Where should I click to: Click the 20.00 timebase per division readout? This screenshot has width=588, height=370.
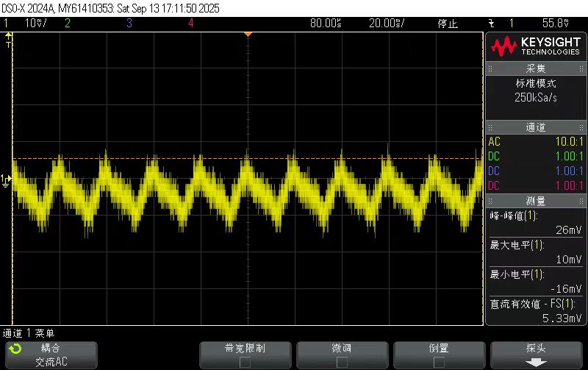tap(387, 24)
